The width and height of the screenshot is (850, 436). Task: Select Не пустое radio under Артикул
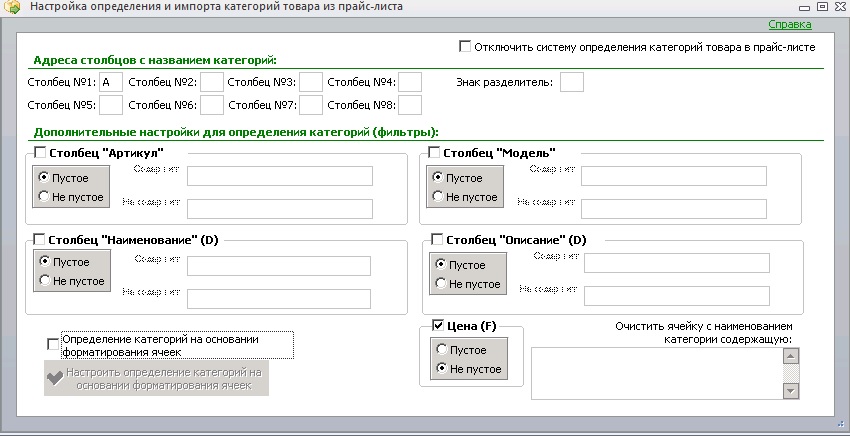pyautogui.click(x=44, y=196)
